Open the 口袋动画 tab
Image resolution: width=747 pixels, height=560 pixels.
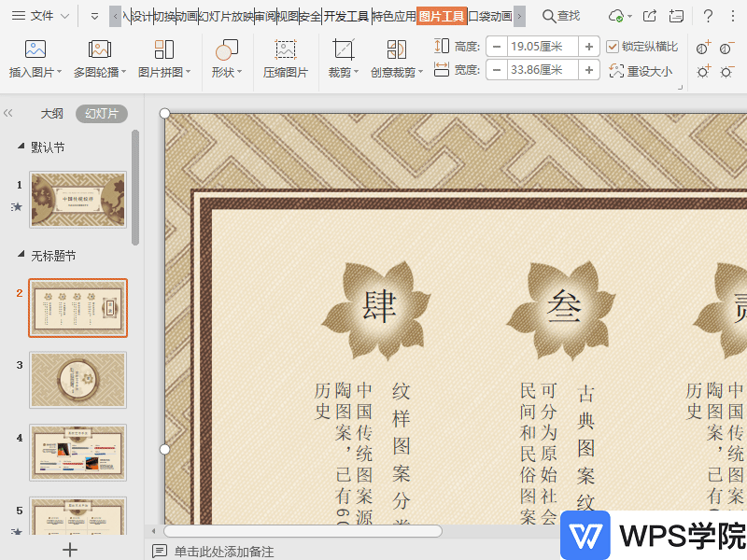tap(490, 17)
